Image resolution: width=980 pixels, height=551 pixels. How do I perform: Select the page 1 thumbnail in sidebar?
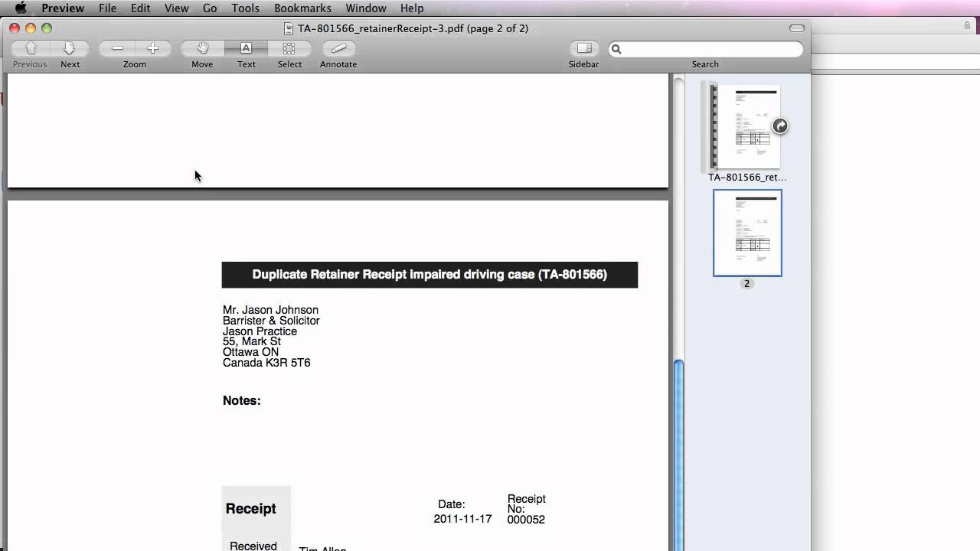point(746,126)
